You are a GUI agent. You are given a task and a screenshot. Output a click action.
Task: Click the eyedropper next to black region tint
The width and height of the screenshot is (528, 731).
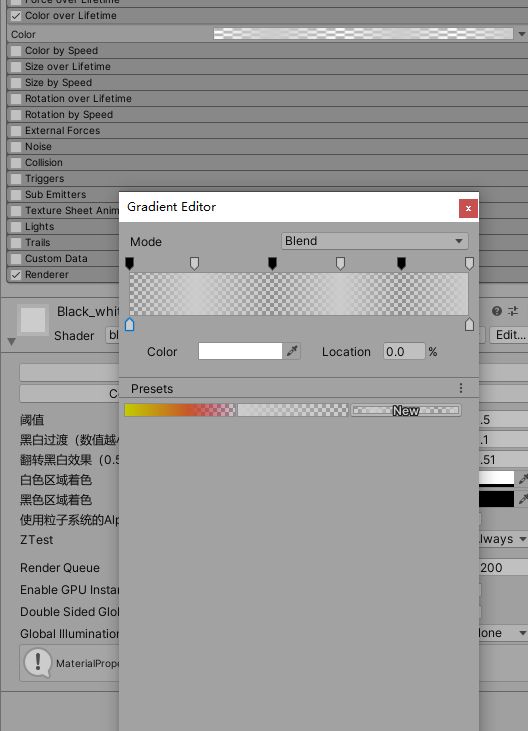point(522,499)
